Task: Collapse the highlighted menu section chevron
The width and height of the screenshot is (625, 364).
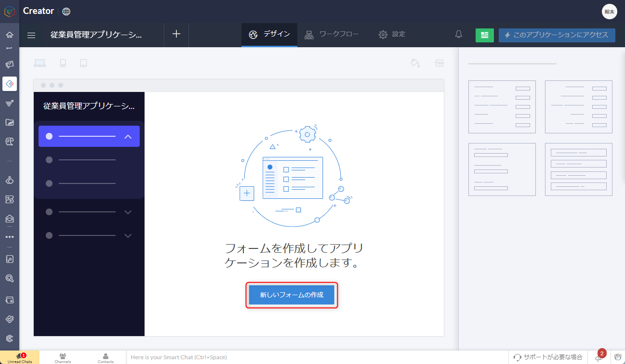Action: pyautogui.click(x=128, y=136)
